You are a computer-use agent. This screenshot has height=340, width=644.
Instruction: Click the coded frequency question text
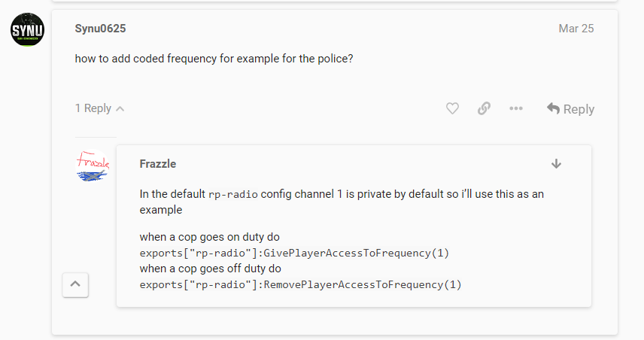point(214,58)
